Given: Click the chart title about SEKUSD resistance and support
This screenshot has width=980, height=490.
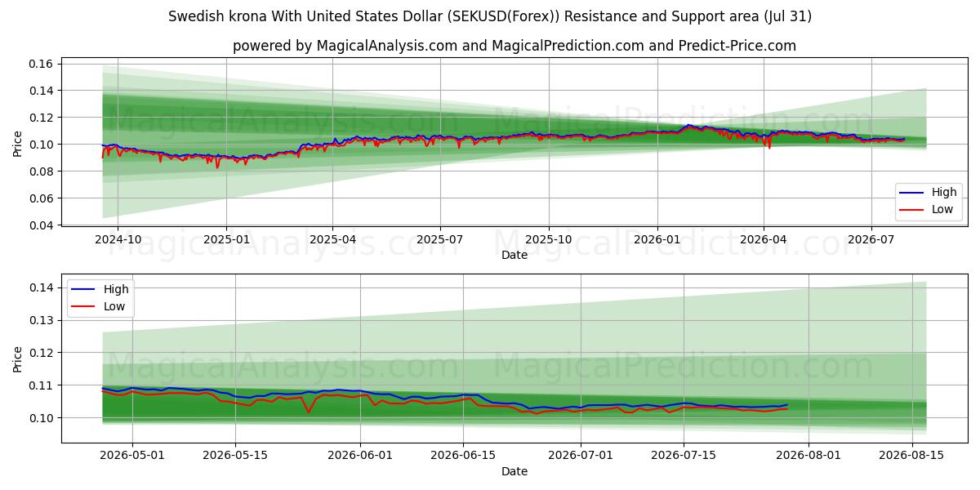Looking at the screenshot, I should pyautogui.click(x=490, y=16).
